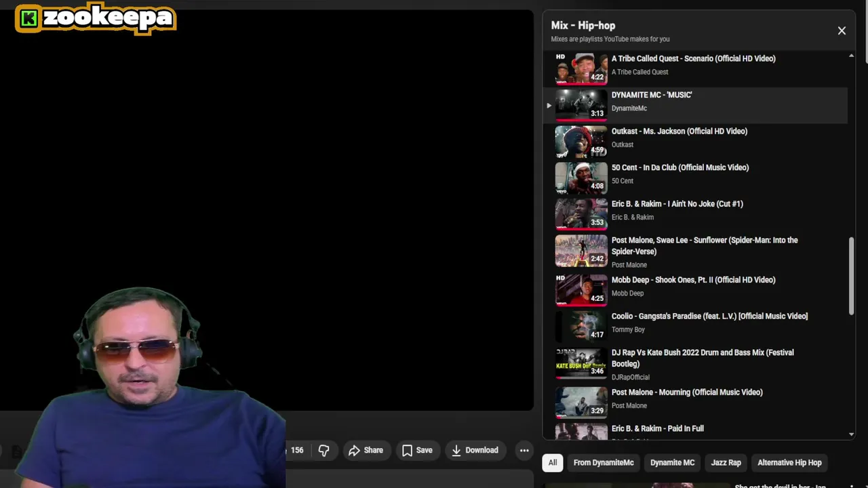Click channel name 'DynamiteMc' in playlist
The width and height of the screenshot is (868, 488).
(629, 108)
